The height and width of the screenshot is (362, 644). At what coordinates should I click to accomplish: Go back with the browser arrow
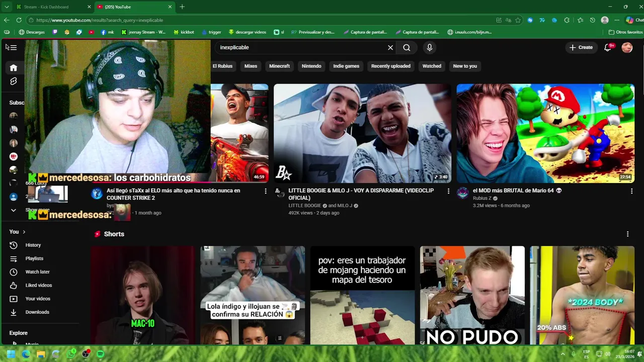point(7,20)
